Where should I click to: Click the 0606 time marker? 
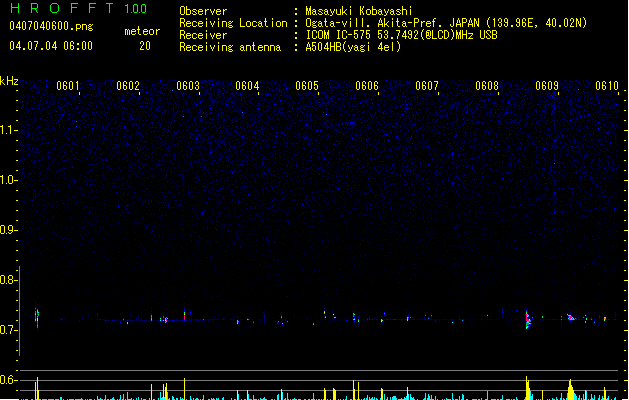coord(367,86)
